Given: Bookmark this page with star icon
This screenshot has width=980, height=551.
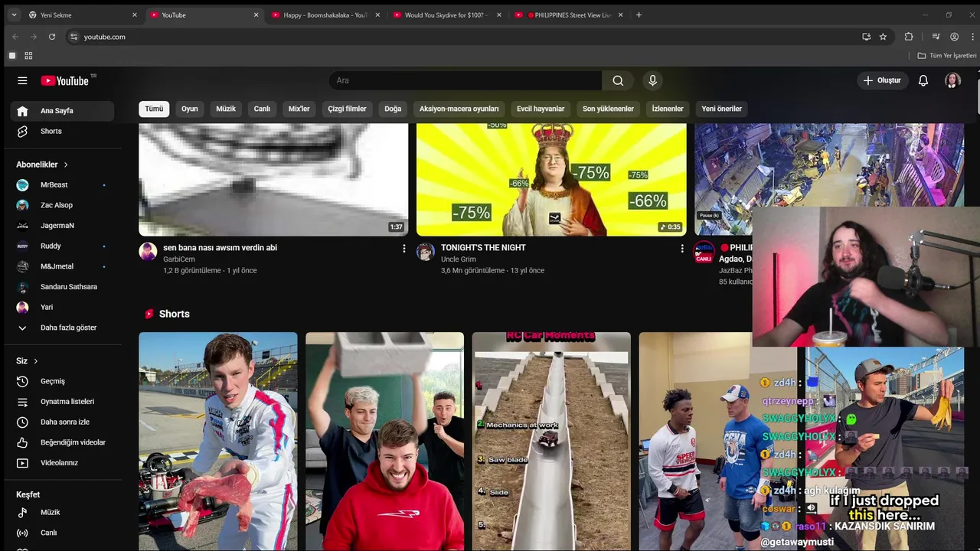Looking at the screenshot, I should click(883, 37).
